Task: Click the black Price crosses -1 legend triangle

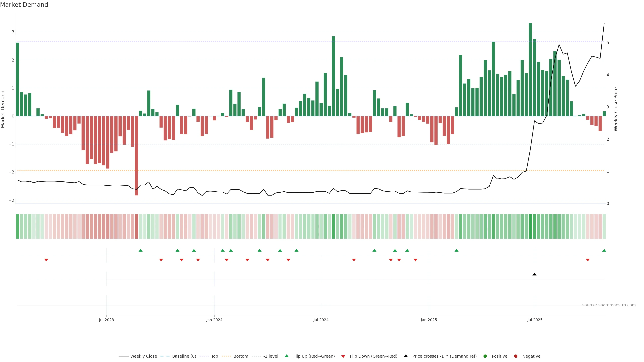Action: click(x=406, y=356)
